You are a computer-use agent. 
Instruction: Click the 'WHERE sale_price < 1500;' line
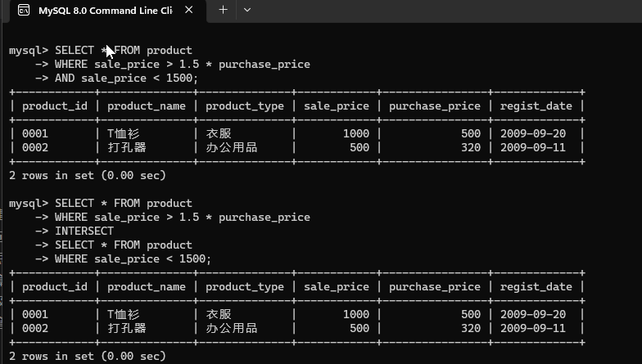point(133,258)
